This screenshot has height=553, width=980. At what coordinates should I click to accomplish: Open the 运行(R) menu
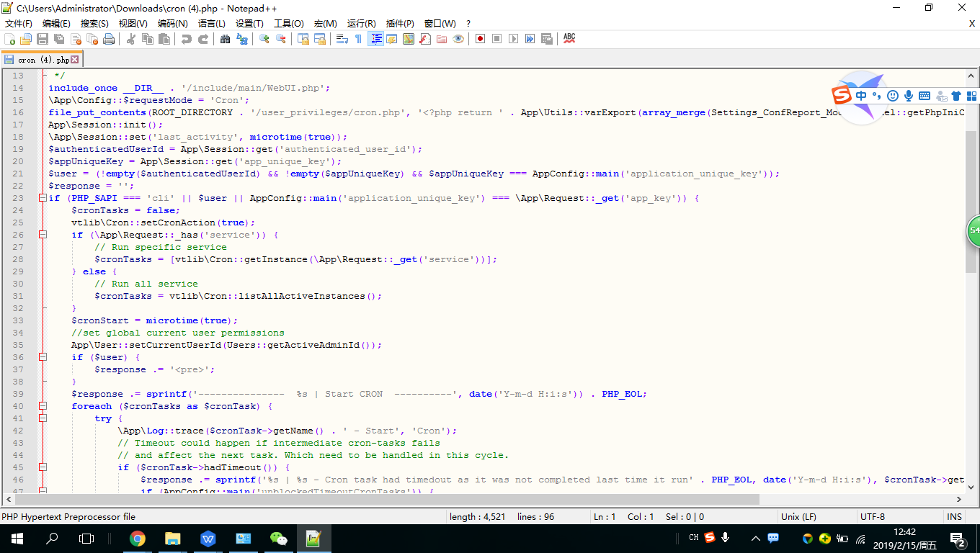pyautogui.click(x=361, y=24)
